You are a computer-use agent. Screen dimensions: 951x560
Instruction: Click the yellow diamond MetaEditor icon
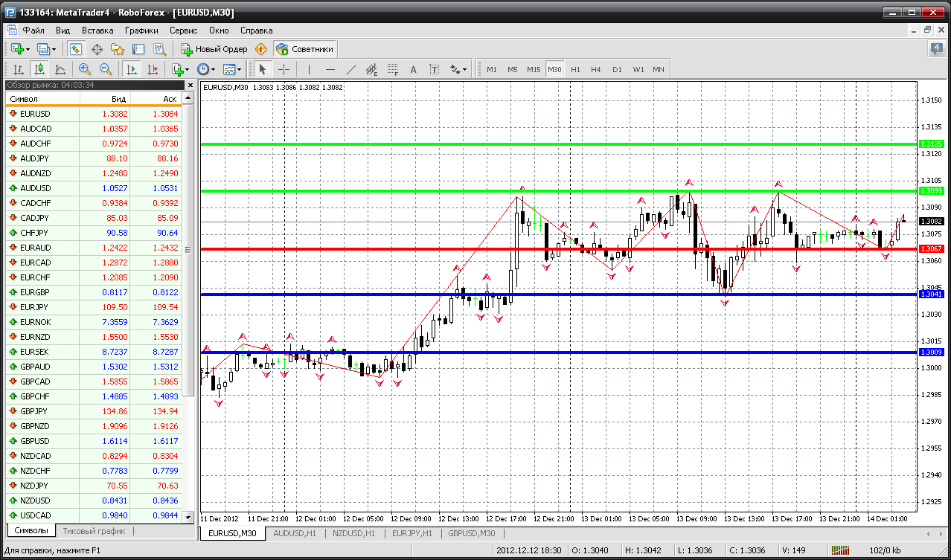[261, 49]
